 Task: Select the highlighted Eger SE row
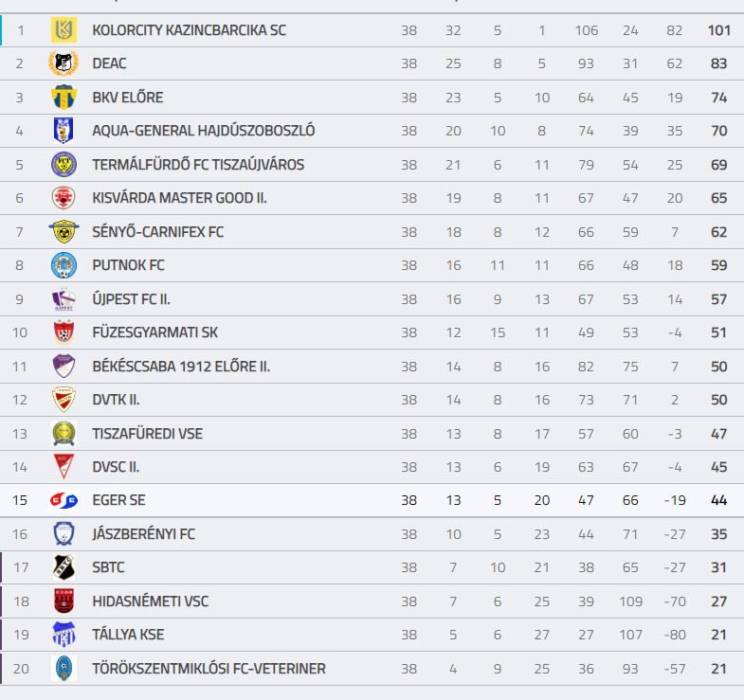coord(372,500)
